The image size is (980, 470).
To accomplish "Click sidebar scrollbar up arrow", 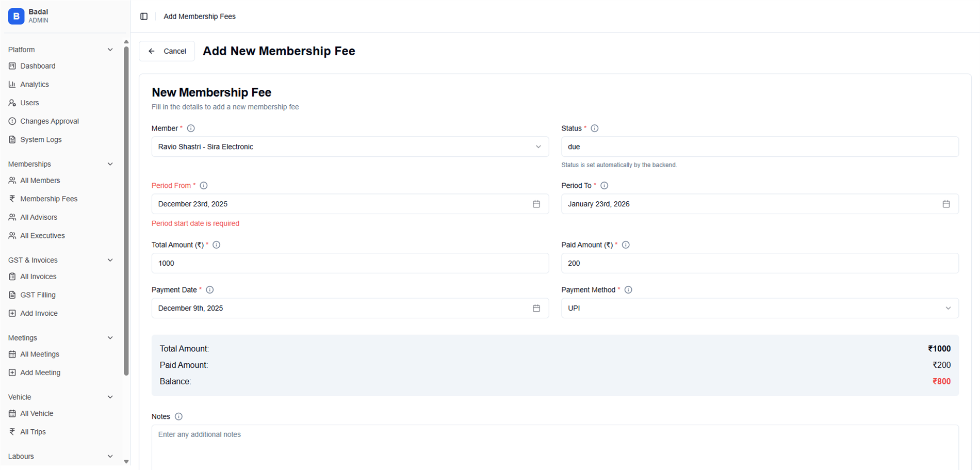I will click(x=126, y=42).
